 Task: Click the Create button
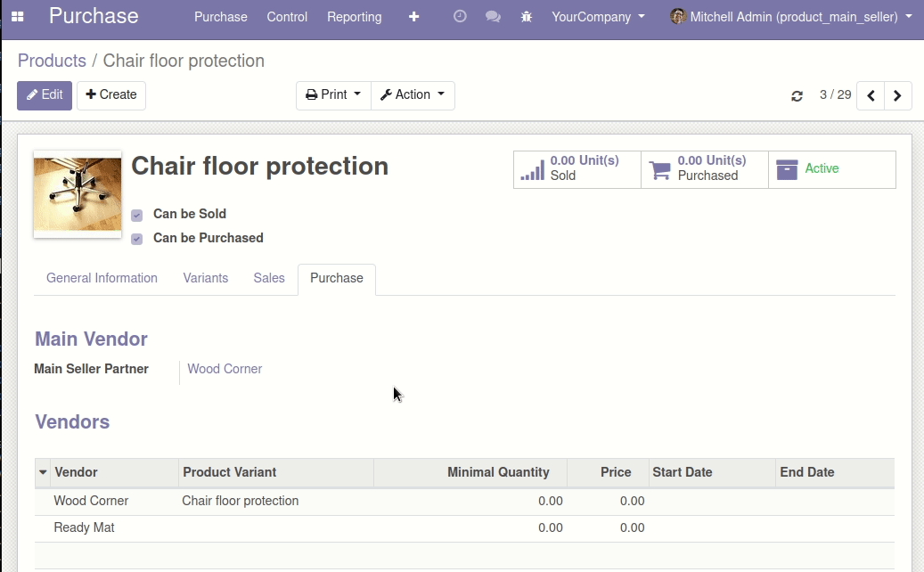pos(111,95)
